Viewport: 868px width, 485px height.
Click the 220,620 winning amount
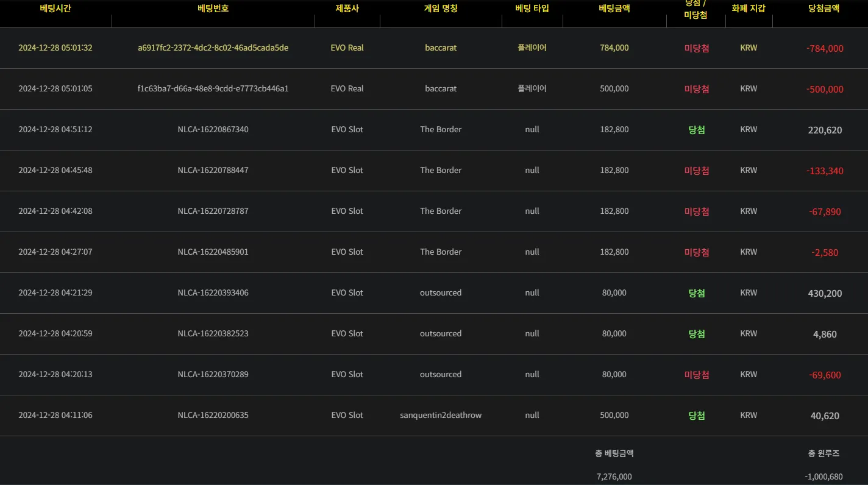[825, 130]
